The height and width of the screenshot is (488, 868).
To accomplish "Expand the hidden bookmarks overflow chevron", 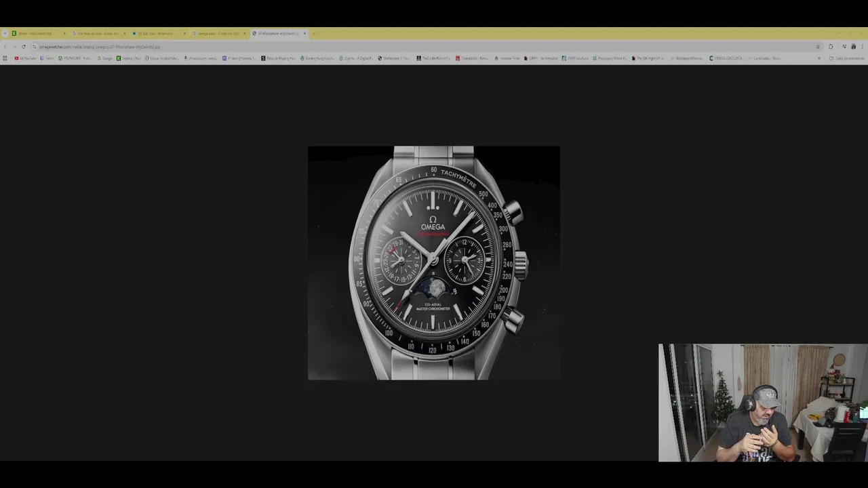I will tap(818, 58).
